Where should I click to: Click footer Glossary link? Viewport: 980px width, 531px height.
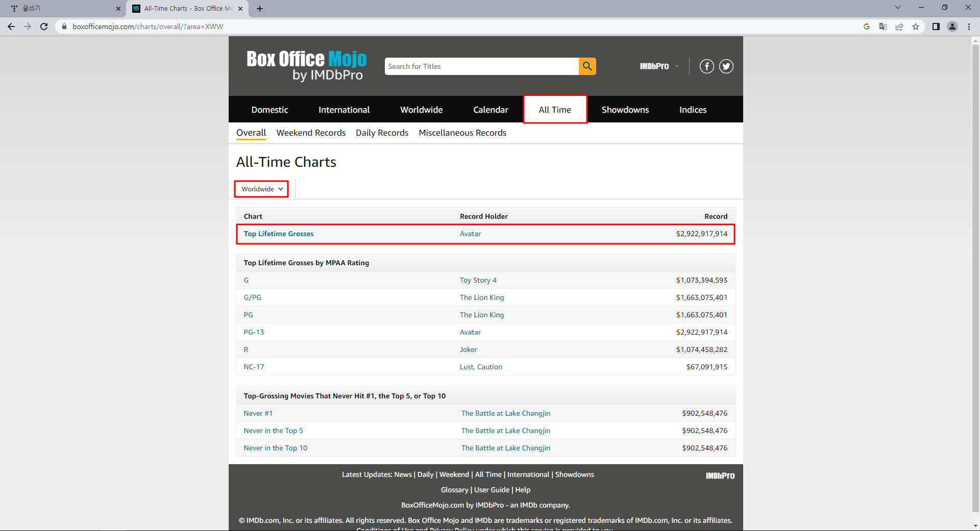454,490
